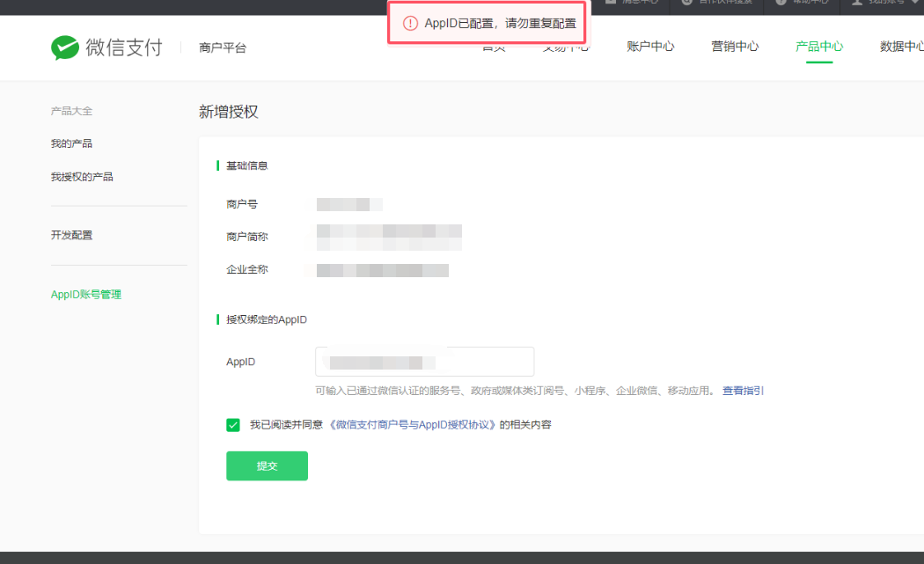Viewport: 924px width, 564px height.
Task: Click the 商户平台 label in the header
Action: (222, 48)
